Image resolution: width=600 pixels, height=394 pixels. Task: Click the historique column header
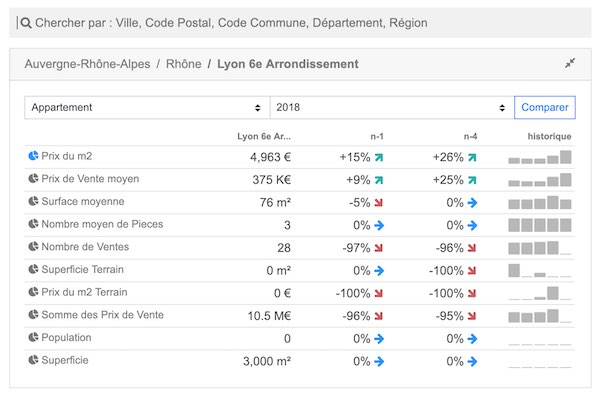click(549, 136)
